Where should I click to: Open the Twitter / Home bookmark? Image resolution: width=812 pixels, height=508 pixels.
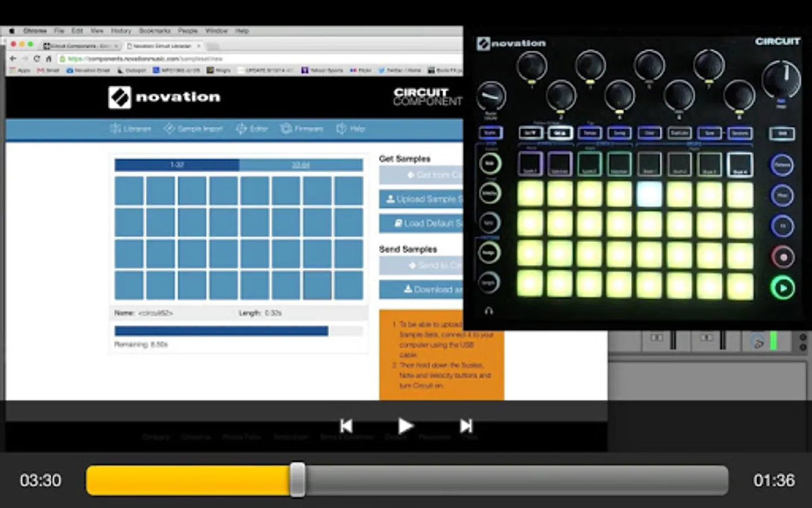400,71
